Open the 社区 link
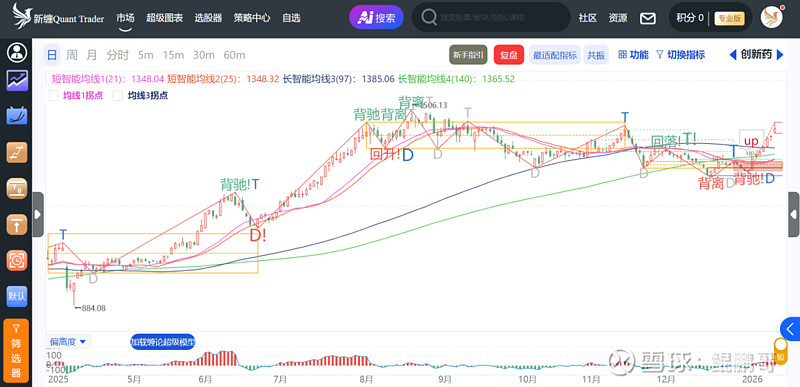This screenshot has height=387, width=800. [x=588, y=18]
